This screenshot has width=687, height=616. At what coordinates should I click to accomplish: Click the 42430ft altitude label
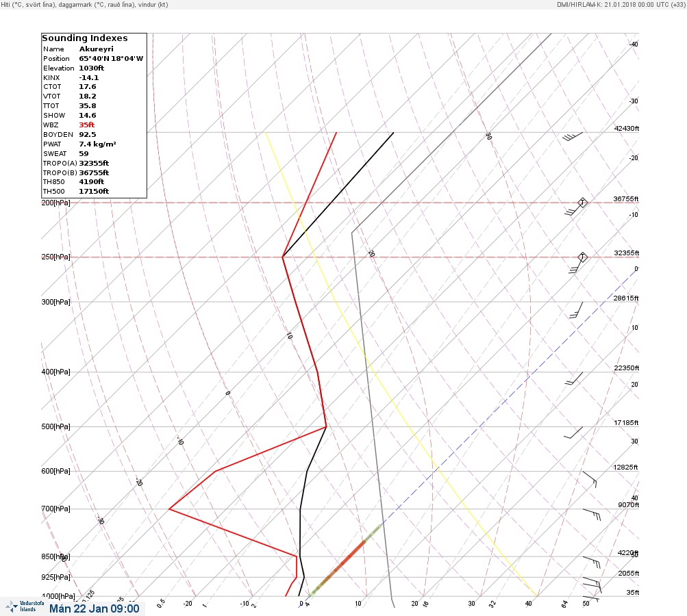pos(627,128)
